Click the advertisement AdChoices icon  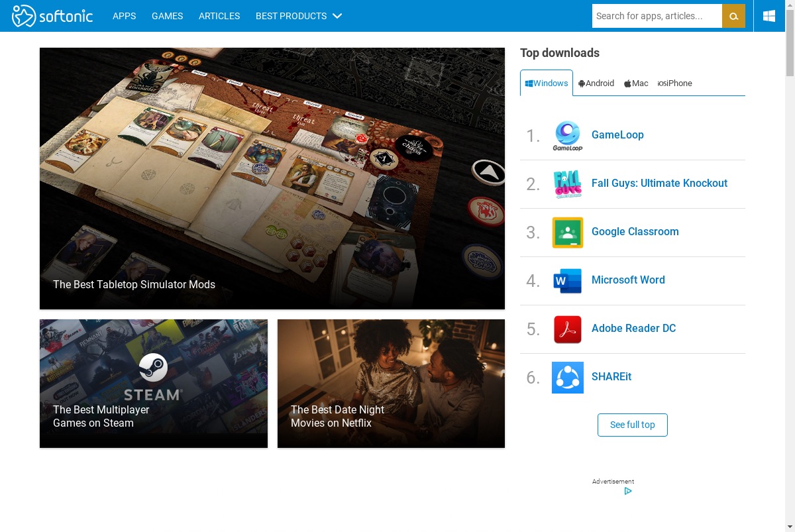pyautogui.click(x=628, y=491)
